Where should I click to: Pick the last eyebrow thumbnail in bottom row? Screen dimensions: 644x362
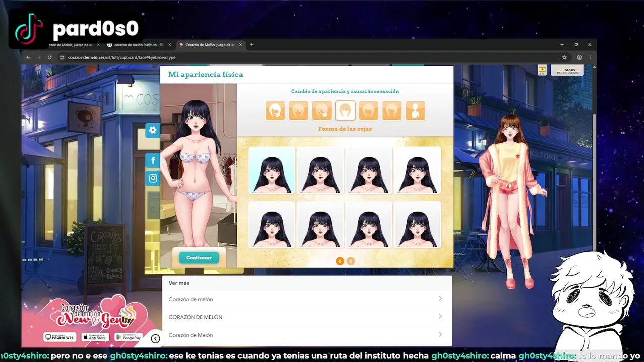coord(417,225)
